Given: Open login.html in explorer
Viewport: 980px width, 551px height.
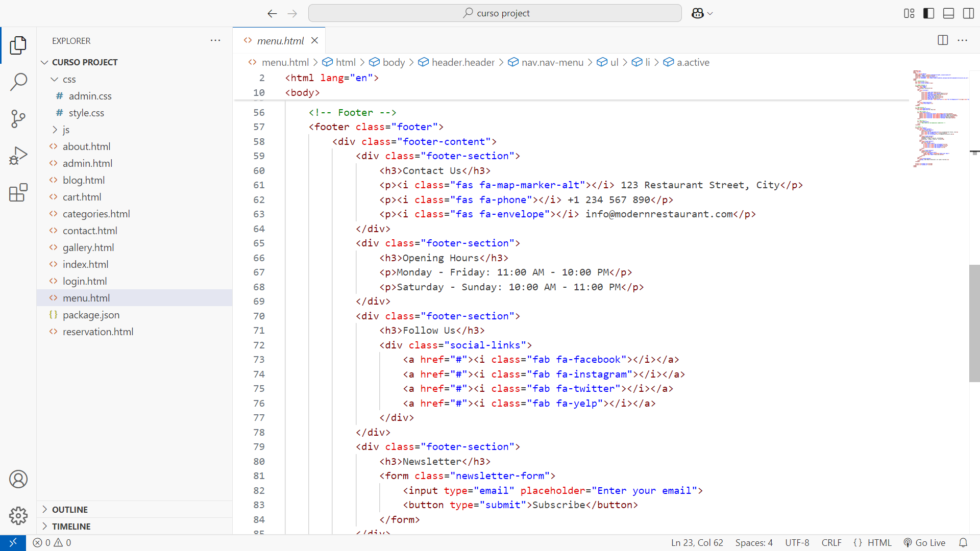Looking at the screenshot, I should coord(135,281).
